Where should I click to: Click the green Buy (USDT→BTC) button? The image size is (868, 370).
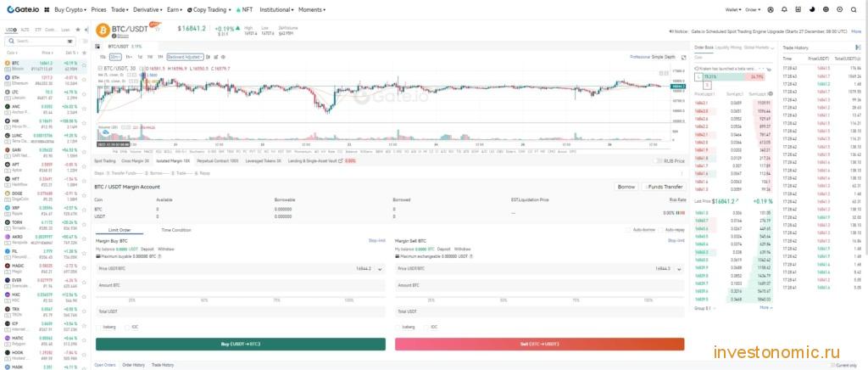(240, 345)
